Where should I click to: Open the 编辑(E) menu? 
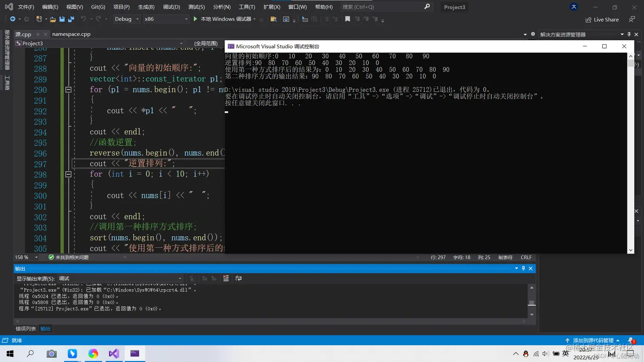click(50, 7)
